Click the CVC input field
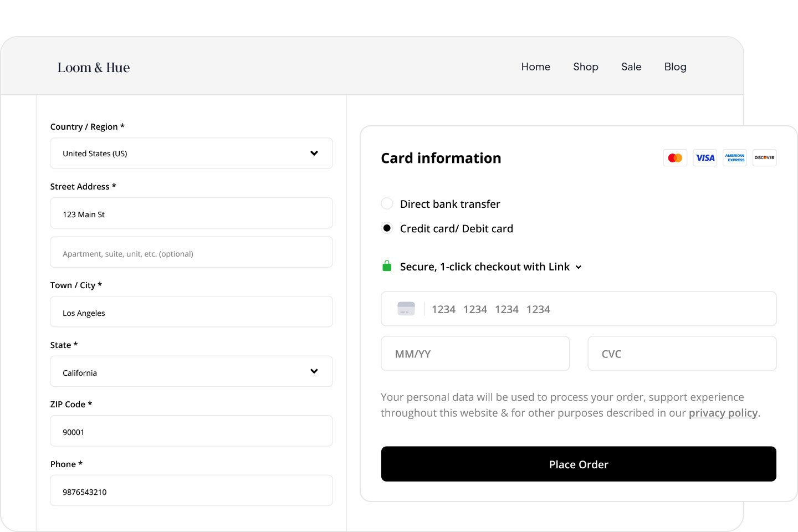 pos(682,354)
